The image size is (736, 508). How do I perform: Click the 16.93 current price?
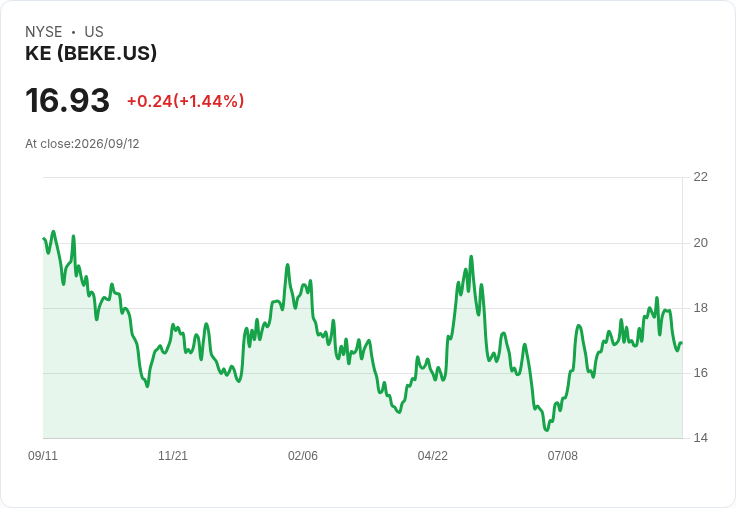(68, 100)
